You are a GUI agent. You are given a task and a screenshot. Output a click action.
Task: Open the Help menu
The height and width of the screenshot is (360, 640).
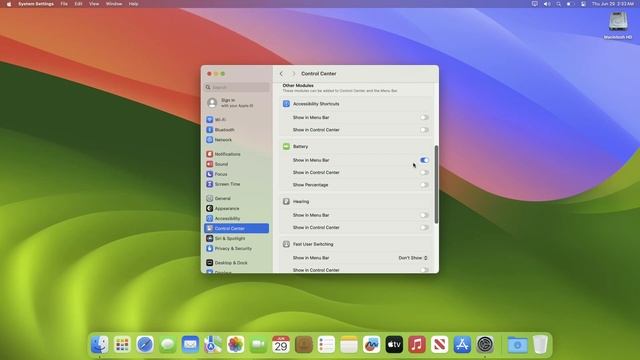point(133,4)
